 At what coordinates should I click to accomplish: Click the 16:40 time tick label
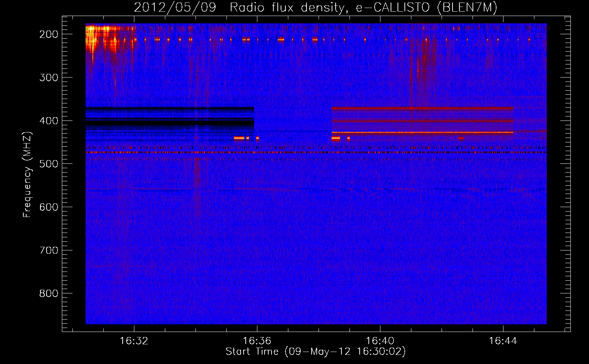click(380, 341)
